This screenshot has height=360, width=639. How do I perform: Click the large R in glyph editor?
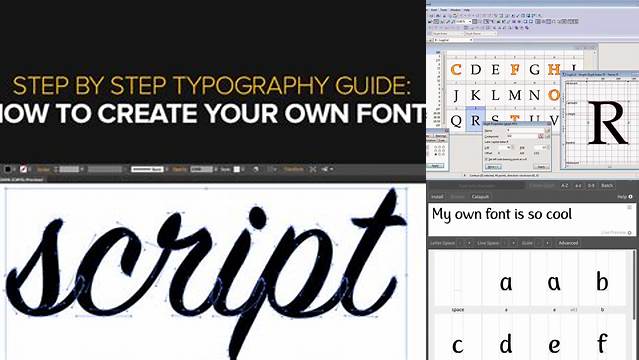(x=607, y=123)
